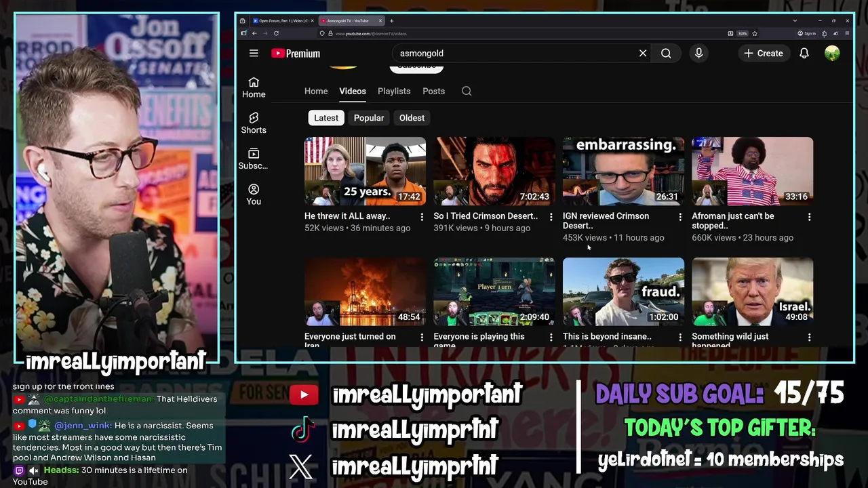Screen dimensions: 868x488
Task: Reload the browser page
Action: (x=276, y=33)
